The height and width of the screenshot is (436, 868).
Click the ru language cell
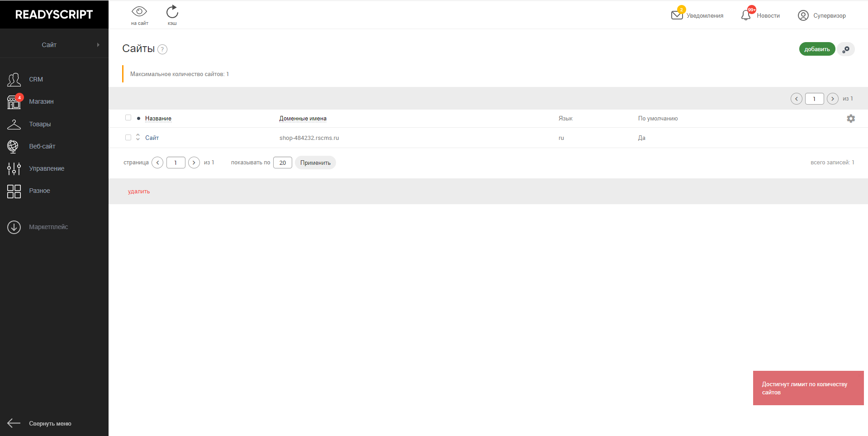click(x=561, y=138)
